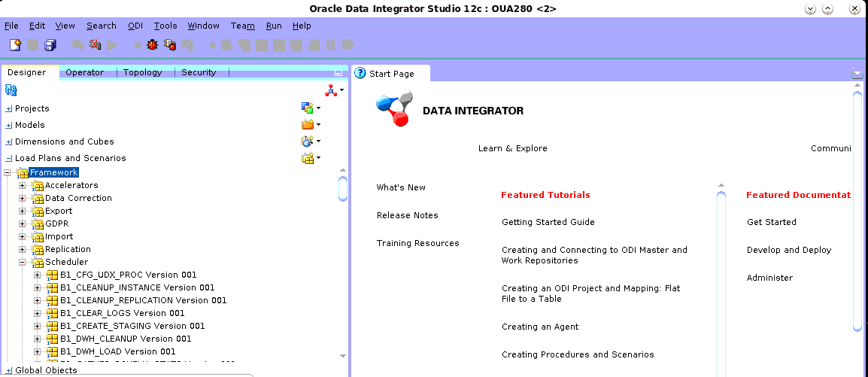Click the New document toolbar icon
This screenshot has width=868, height=377.
[15, 45]
